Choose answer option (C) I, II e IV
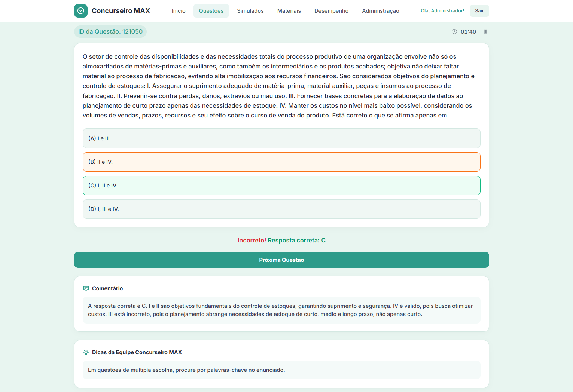Viewport: 573px width, 392px height. [281, 186]
